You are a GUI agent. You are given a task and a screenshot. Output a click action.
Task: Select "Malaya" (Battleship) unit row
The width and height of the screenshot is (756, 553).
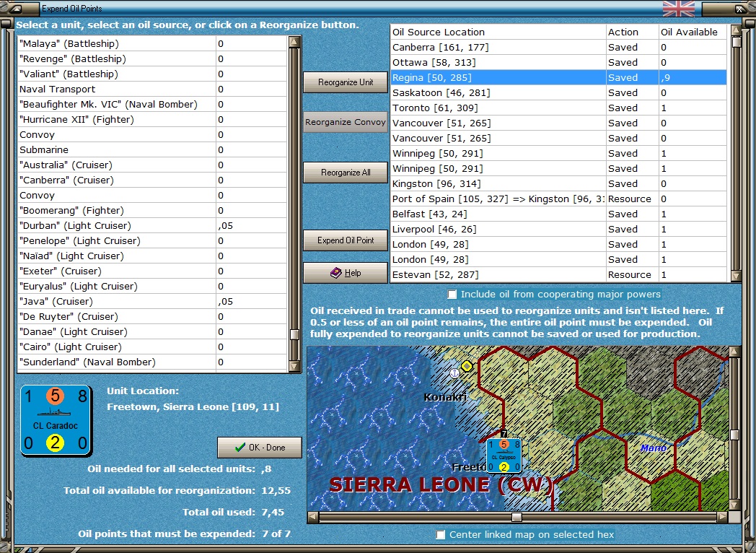(152, 43)
